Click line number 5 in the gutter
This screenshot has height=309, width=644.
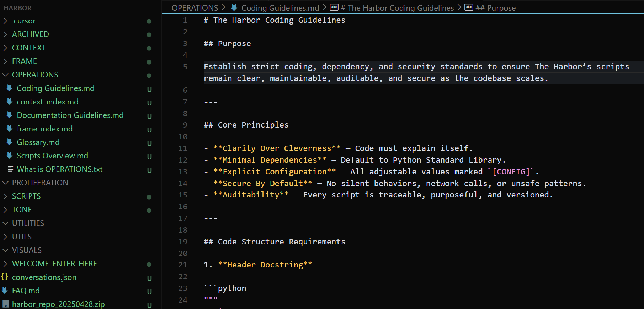pyautogui.click(x=185, y=67)
